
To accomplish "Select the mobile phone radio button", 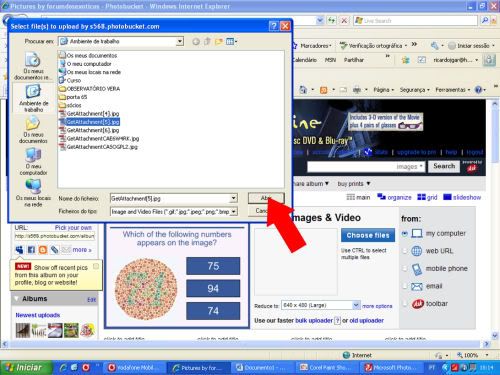I will click(405, 269).
